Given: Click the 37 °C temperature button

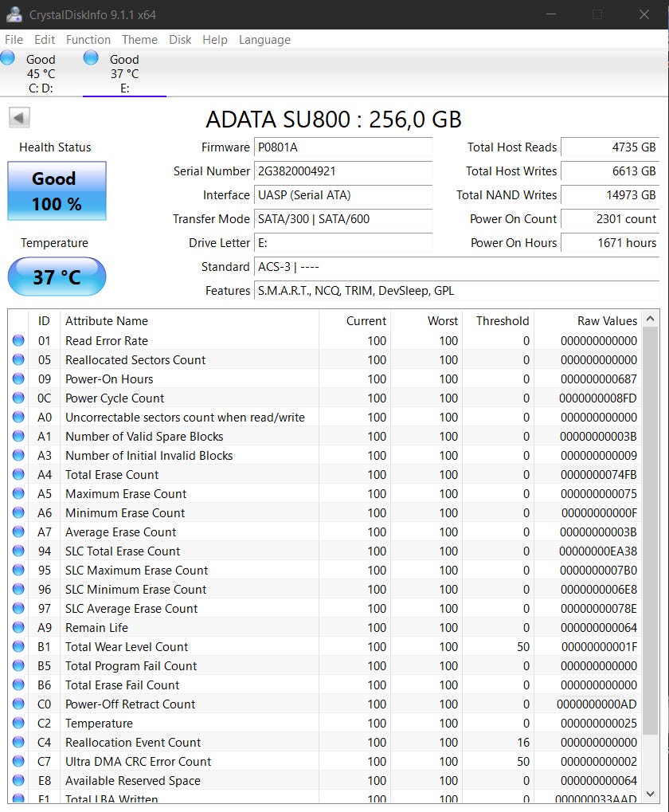Looking at the screenshot, I should tap(57, 277).
